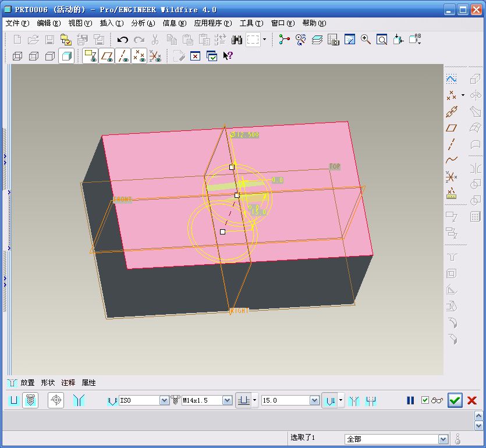
Task: Click the message area scroll up arrow
Action: (x=478, y=415)
